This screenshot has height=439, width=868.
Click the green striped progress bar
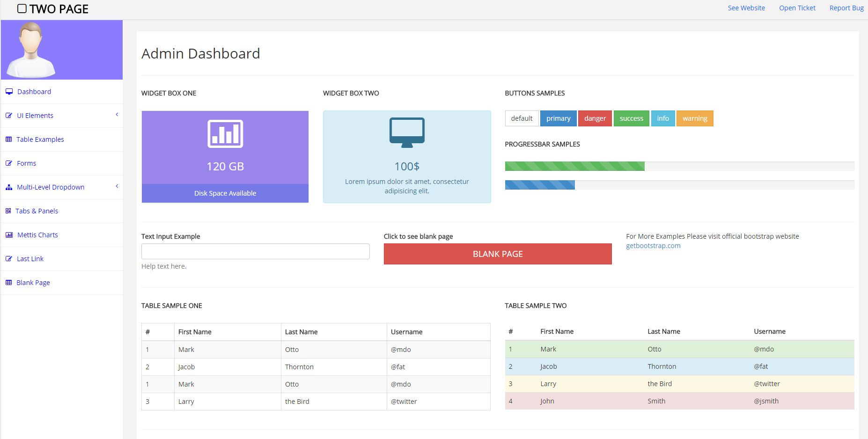pyautogui.click(x=574, y=166)
